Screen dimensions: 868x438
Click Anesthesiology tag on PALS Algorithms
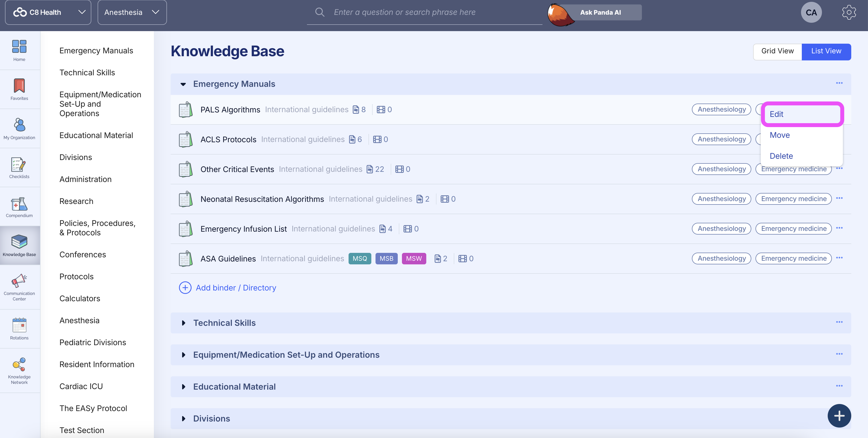[721, 109]
